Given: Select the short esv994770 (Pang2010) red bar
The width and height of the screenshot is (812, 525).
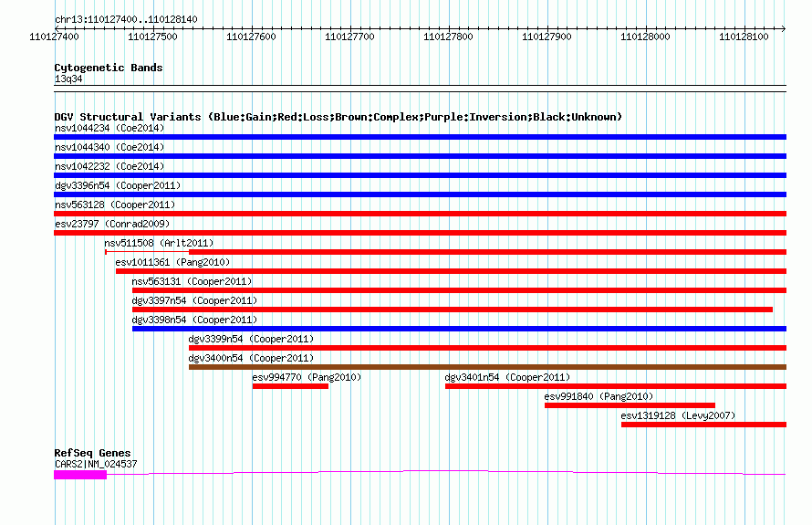Looking at the screenshot, I should pos(290,386).
